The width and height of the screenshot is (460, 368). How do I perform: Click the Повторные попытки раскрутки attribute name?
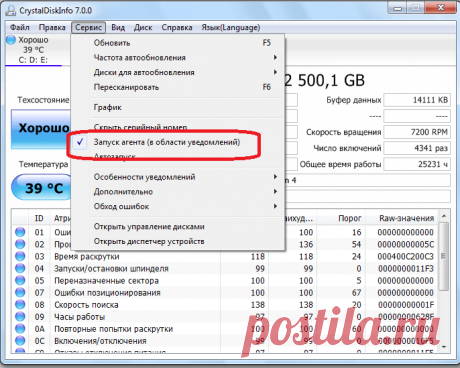click(x=114, y=329)
